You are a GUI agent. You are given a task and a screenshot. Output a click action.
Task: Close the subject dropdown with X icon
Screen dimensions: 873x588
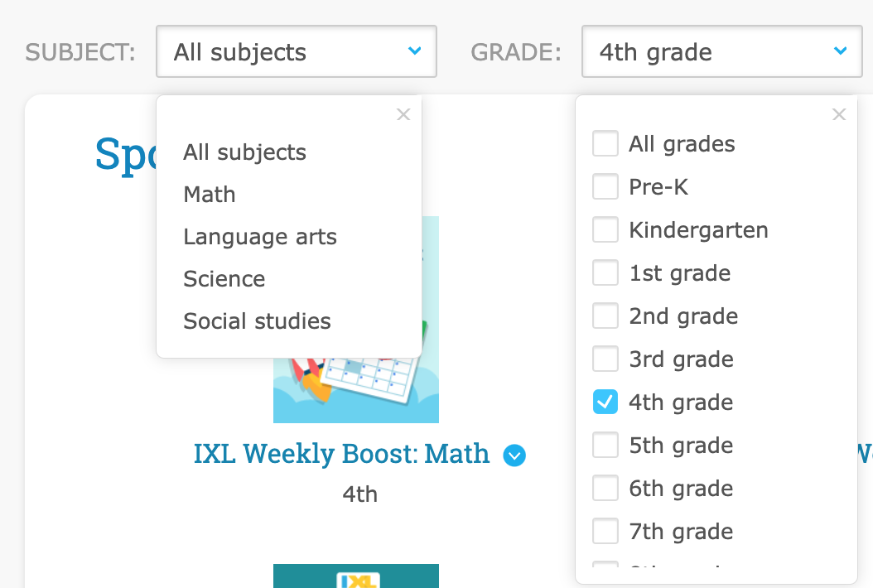403,115
